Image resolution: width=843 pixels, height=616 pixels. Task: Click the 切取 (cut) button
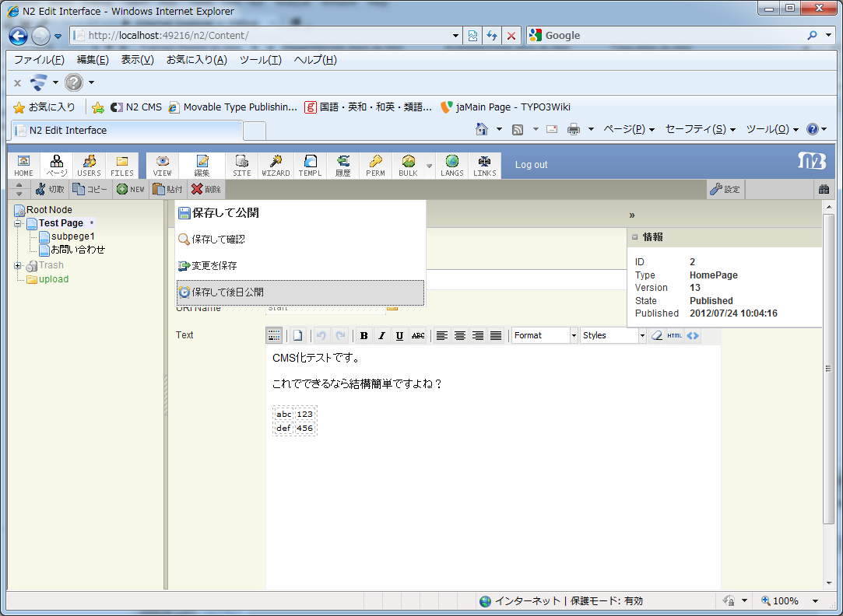(50, 189)
